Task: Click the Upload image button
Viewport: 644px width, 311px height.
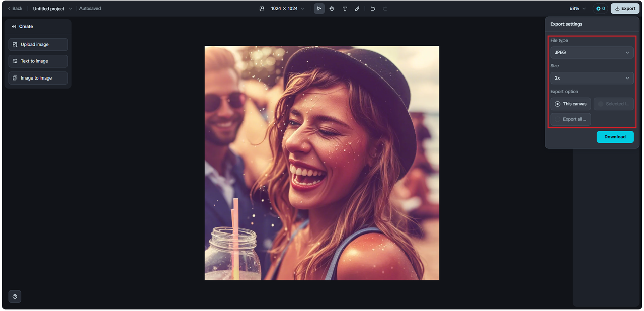Action: coord(38,45)
